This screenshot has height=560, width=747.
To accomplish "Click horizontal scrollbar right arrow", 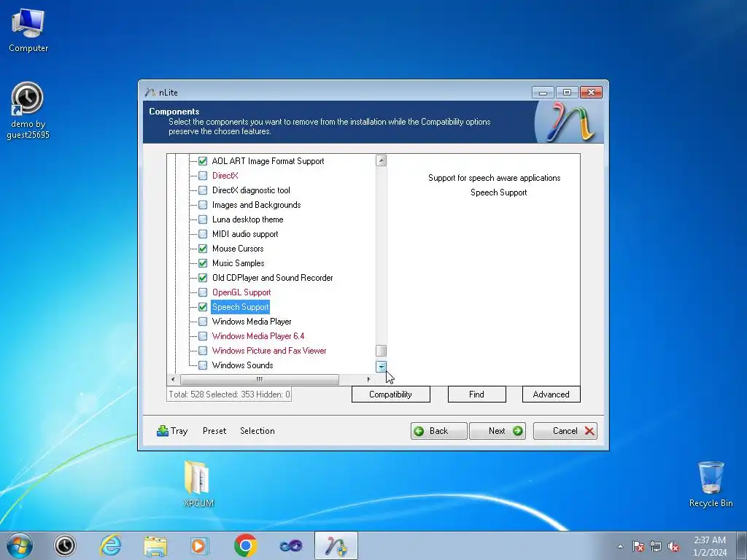I will coord(368,379).
